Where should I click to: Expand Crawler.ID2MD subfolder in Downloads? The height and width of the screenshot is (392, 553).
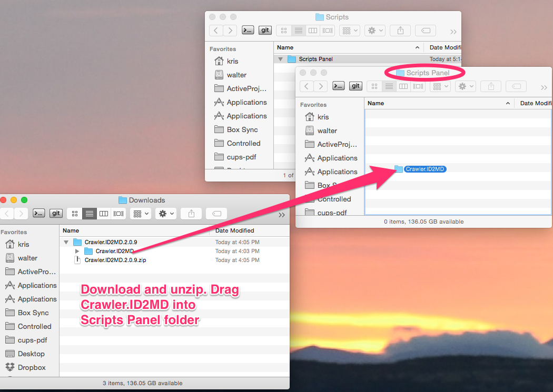pyautogui.click(x=77, y=251)
